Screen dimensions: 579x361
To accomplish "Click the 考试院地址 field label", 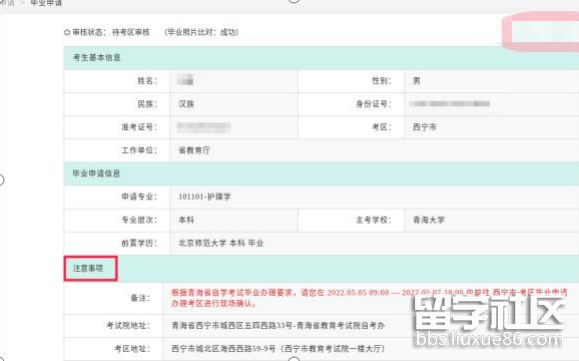I will pyautogui.click(x=128, y=326).
